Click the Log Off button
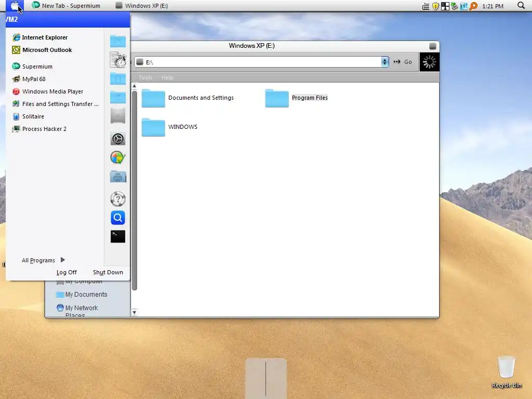This screenshot has width=532, height=399. [66, 272]
